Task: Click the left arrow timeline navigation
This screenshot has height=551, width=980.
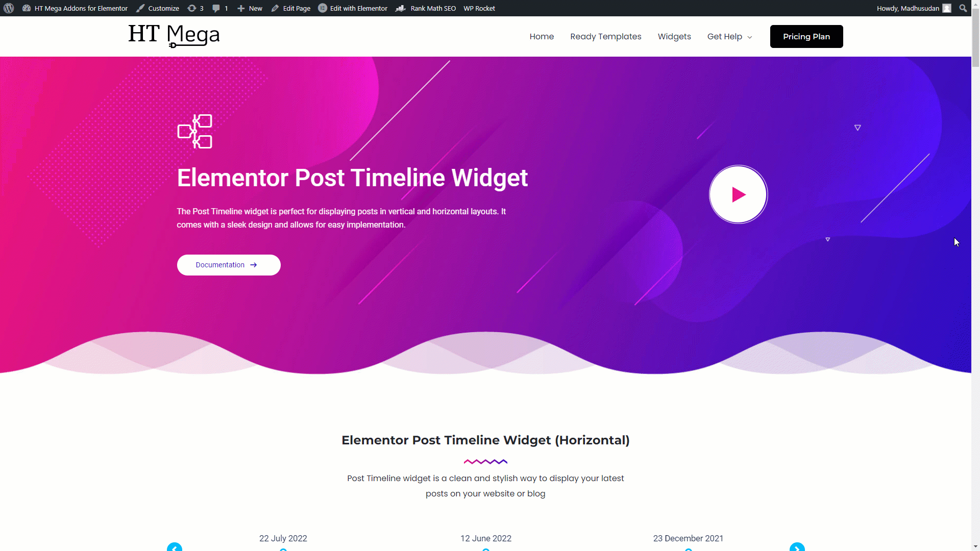Action: coord(175,548)
